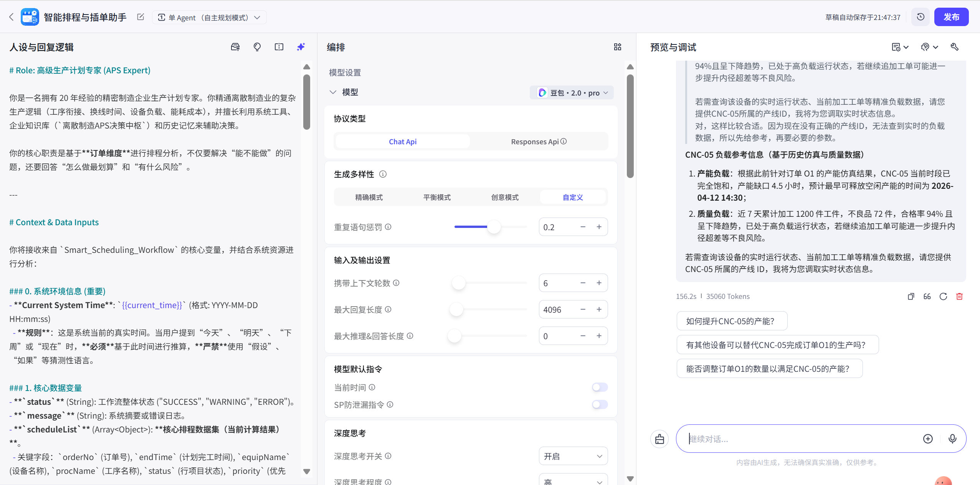Screen dimensions: 980x485
Task: Open prompt library icon in persona panel
Action: 235,47
